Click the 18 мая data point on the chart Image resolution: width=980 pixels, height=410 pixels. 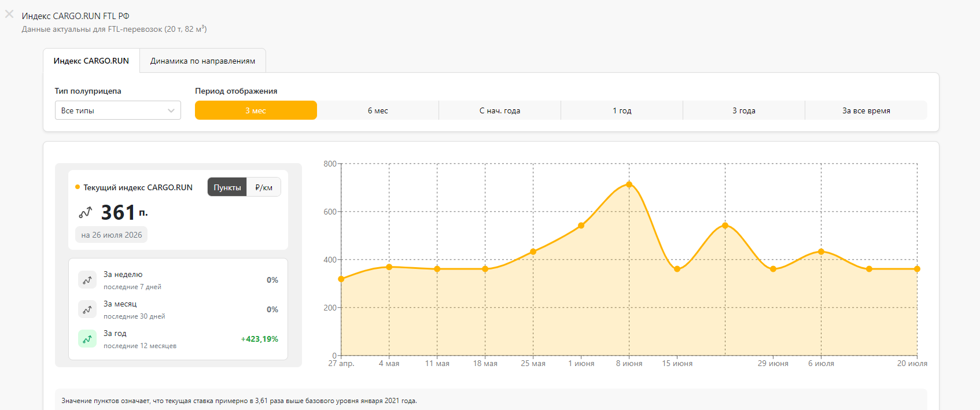coord(485,269)
